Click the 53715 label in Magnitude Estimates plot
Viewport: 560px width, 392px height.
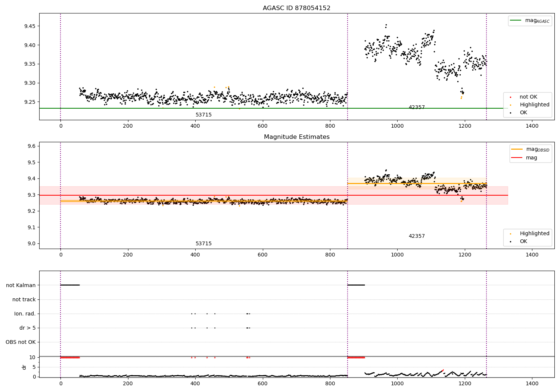point(203,244)
